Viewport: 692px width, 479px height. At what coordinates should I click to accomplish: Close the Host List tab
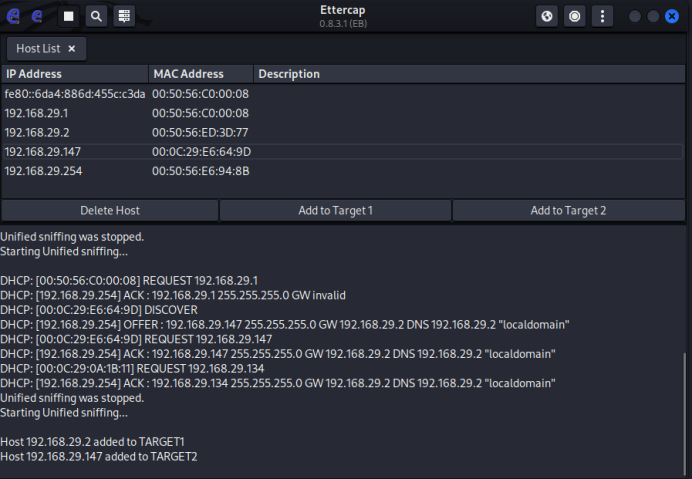71,49
